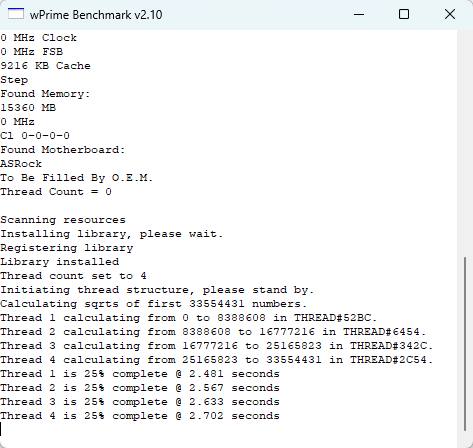Click the Thread 4 calculating THREAD#2C54 line
This screenshot has height=448, width=473.
pos(217,360)
